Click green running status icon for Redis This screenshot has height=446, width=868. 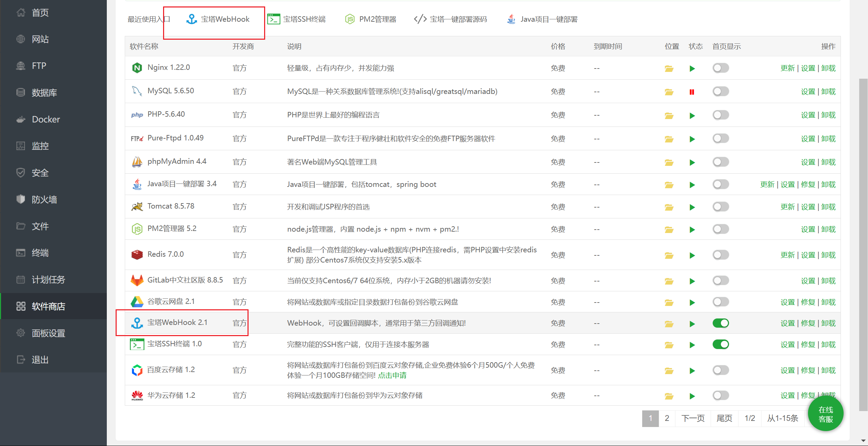click(692, 255)
